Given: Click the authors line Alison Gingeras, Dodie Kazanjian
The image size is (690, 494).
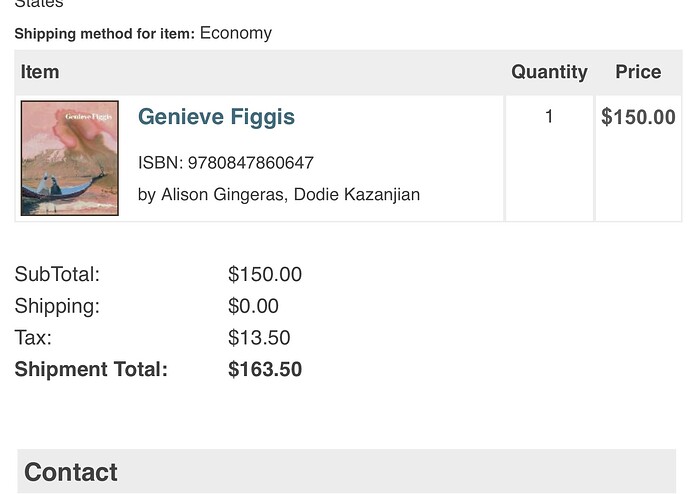Looking at the screenshot, I should point(279,194).
